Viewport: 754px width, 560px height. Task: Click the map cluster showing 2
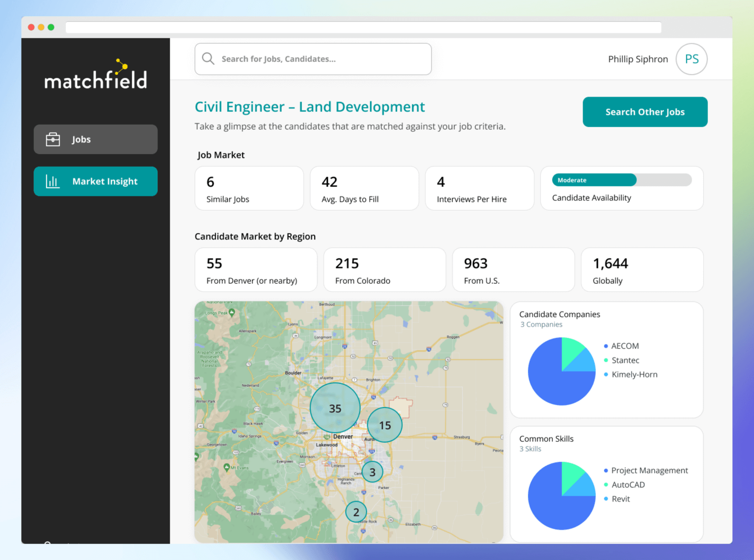pyautogui.click(x=356, y=512)
